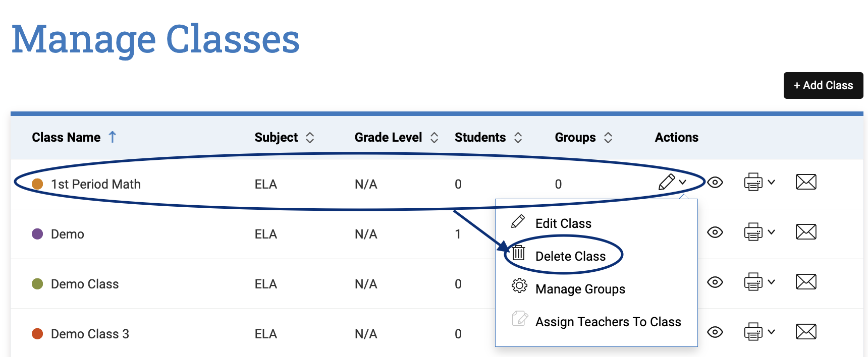Select Delete Class from the menu
This screenshot has height=357, width=868.
tap(570, 256)
